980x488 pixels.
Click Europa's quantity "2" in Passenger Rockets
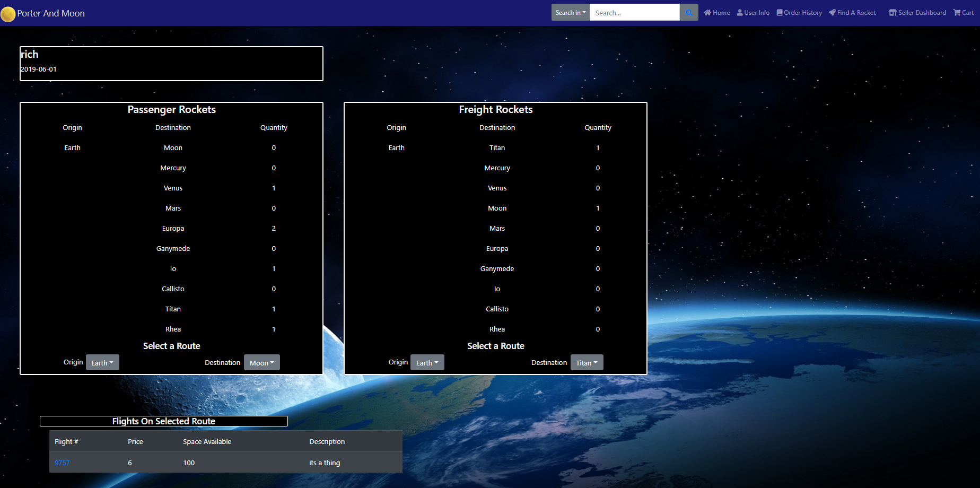pyautogui.click(x=274, y=229)
